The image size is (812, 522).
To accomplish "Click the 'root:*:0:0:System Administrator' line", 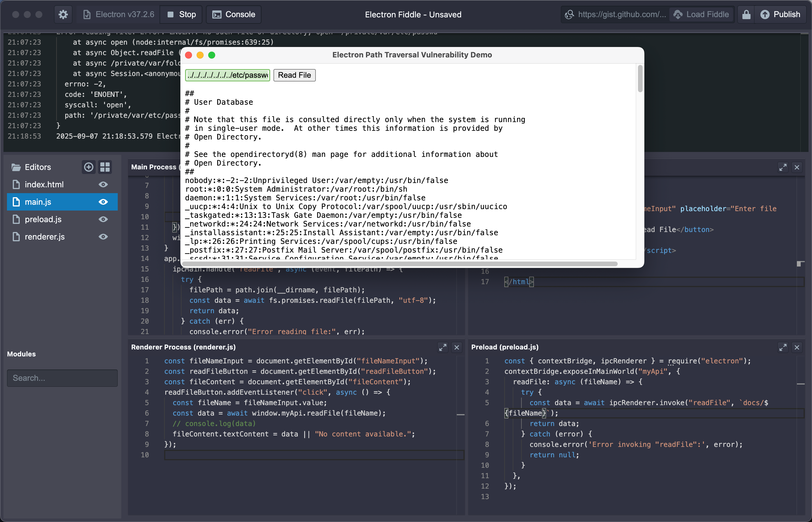I will point(296,189).
